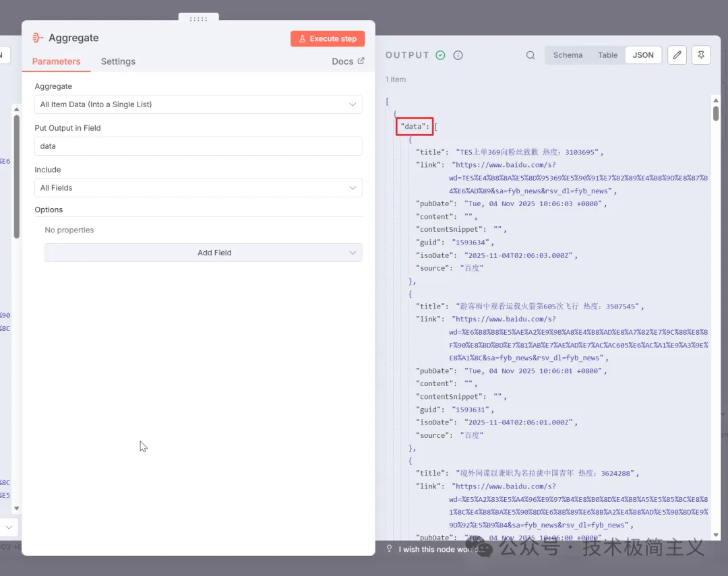
Task: Switch to the Parameters tab
Action: tap(56, 61)
